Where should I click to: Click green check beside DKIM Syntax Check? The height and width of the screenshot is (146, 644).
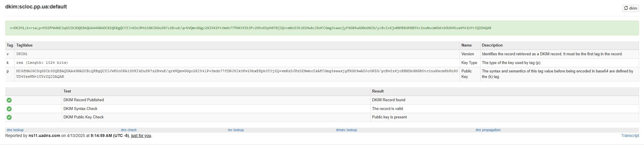tap(9, 109)
